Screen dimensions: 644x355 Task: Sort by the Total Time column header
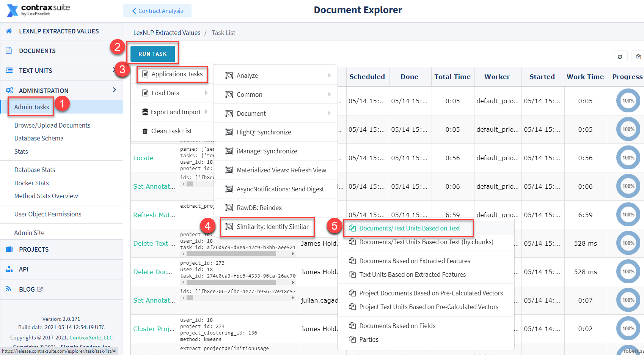(x=452, y=77)
